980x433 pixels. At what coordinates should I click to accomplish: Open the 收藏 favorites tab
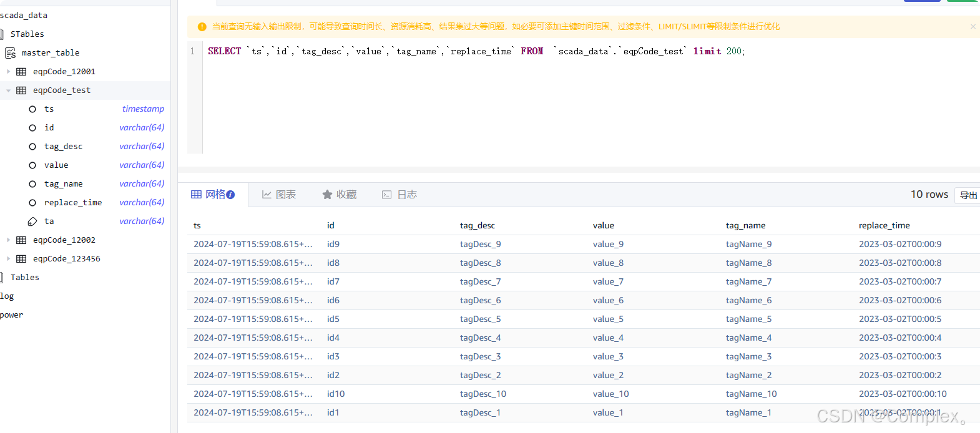click(x=339, y=195)
